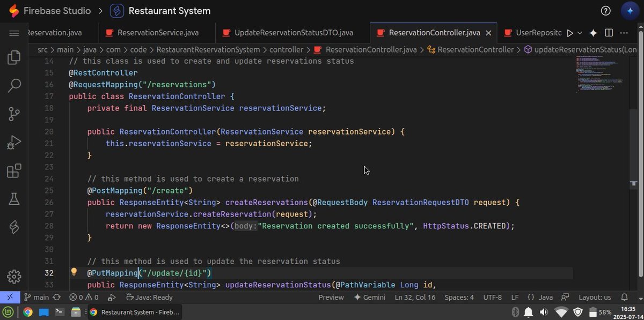Open the Testing flask panel

(14, 199)
